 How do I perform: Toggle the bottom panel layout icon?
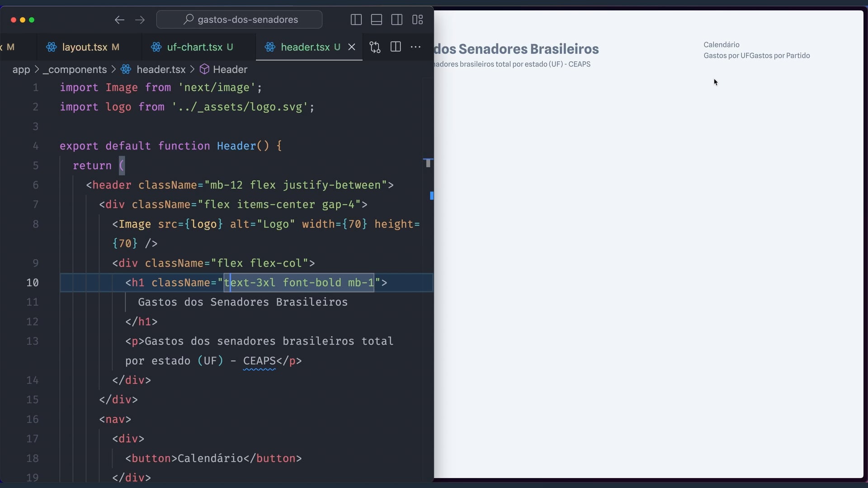pyautogui.click(x=377, y=20)
